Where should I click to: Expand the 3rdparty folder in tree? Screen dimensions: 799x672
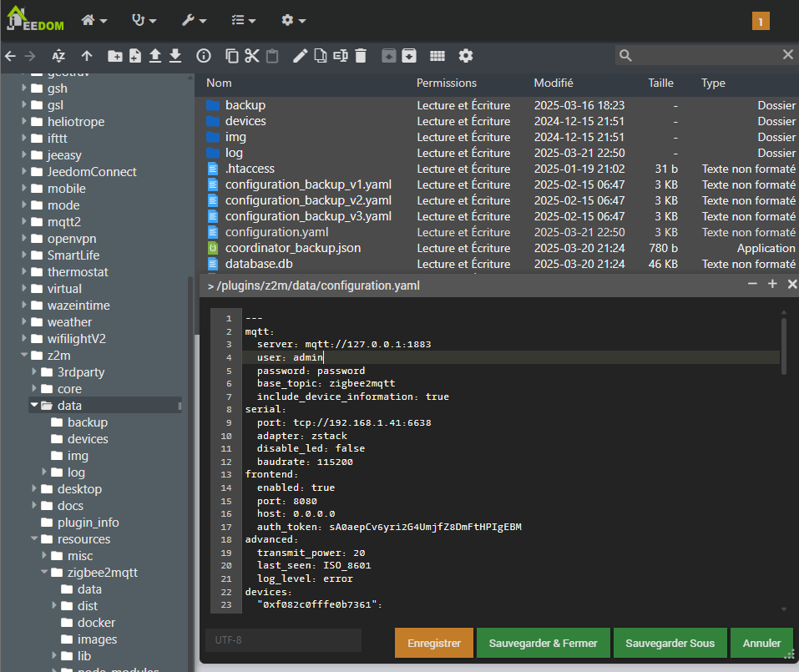coord(35,372)
